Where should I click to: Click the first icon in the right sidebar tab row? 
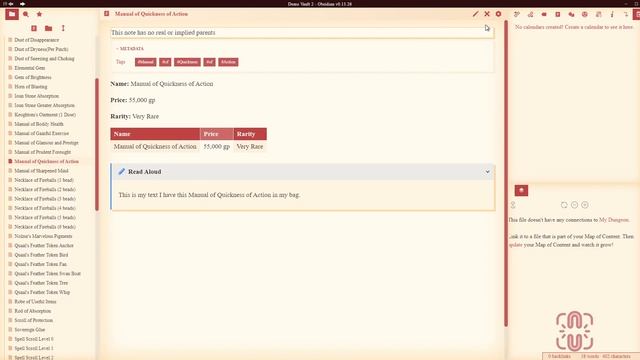517,14
